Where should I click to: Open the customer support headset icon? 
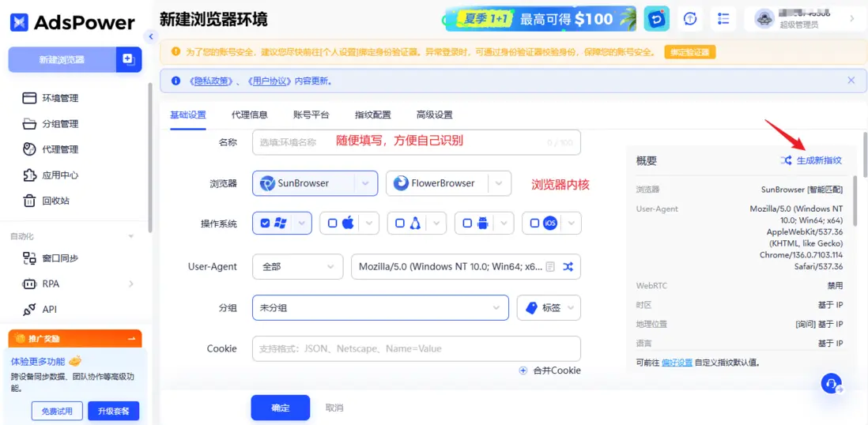click(x=832, y=383)
